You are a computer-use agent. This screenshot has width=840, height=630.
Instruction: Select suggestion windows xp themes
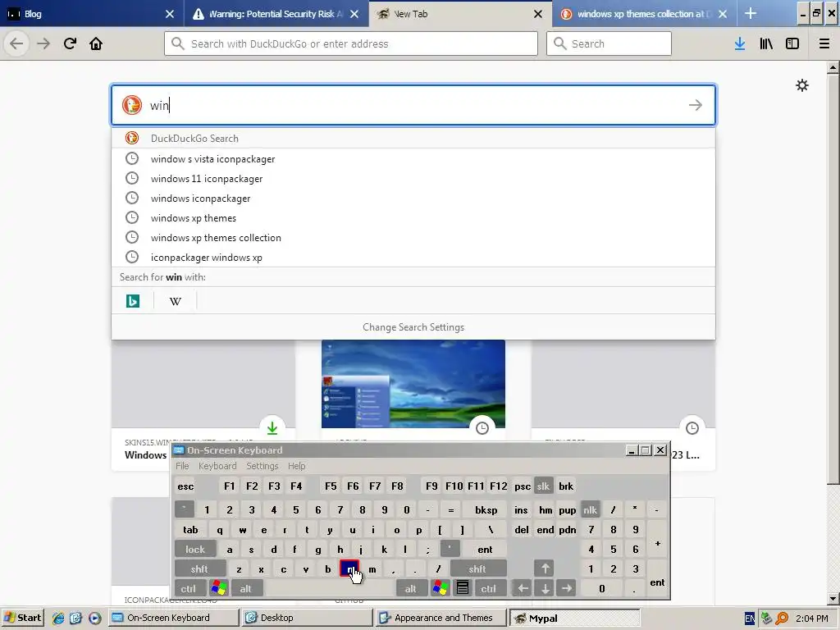point(413,218)
